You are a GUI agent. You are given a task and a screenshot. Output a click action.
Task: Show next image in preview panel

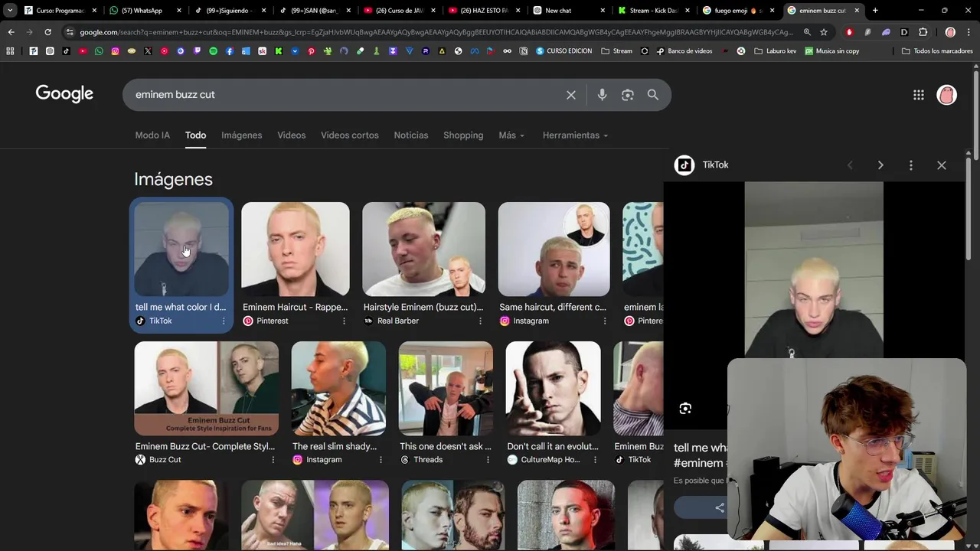click(880, 165)
